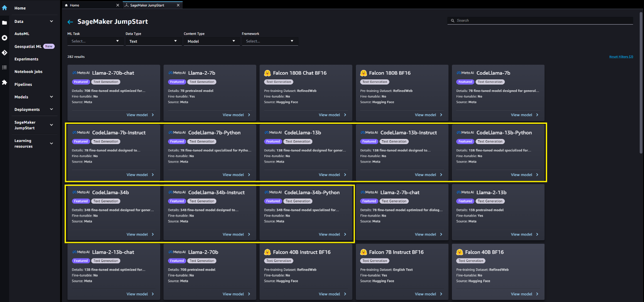The image size is (644, 302).
Task: Click Reset Filters (2) link
Action: [x=621, y=57]
